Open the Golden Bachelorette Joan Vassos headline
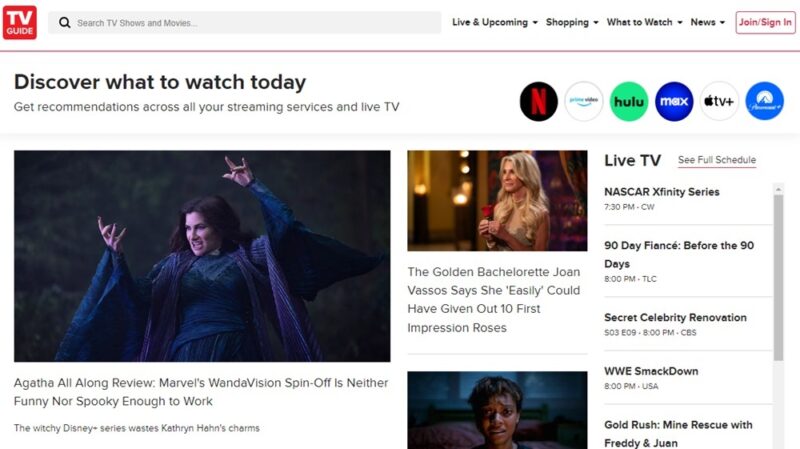Screen dimensions: 800x449 [x=493, y=300]
